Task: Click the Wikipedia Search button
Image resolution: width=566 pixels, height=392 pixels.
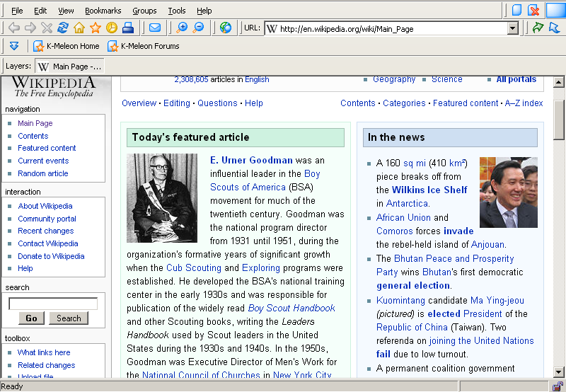Action: pos(69,318)
